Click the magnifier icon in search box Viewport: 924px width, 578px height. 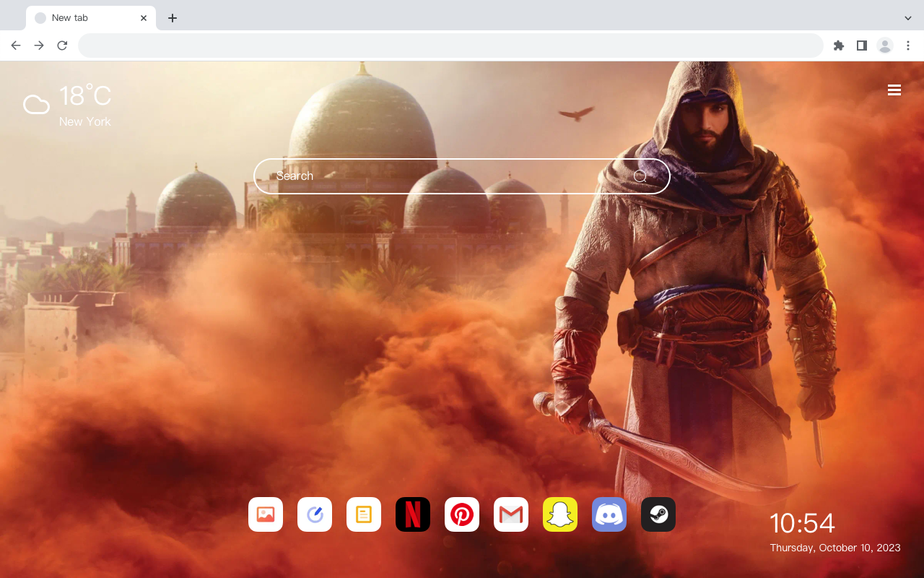pos(640,176)
